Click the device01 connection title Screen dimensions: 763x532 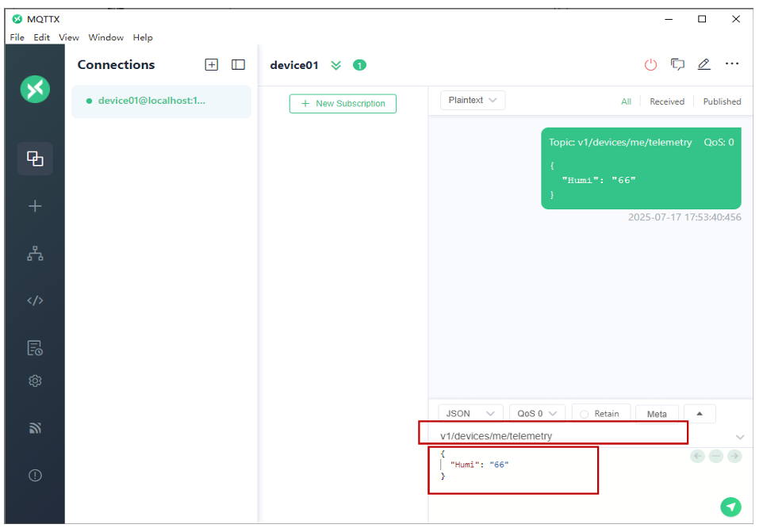tap(294, 65)
